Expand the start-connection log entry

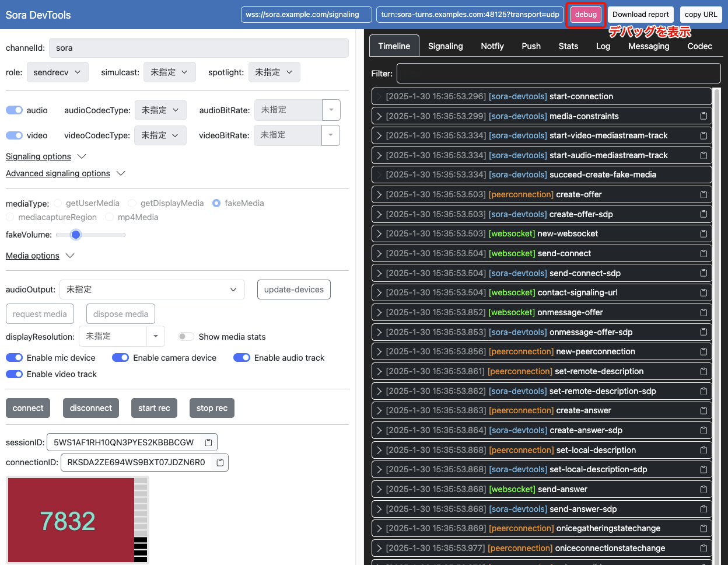click(380, 96)
